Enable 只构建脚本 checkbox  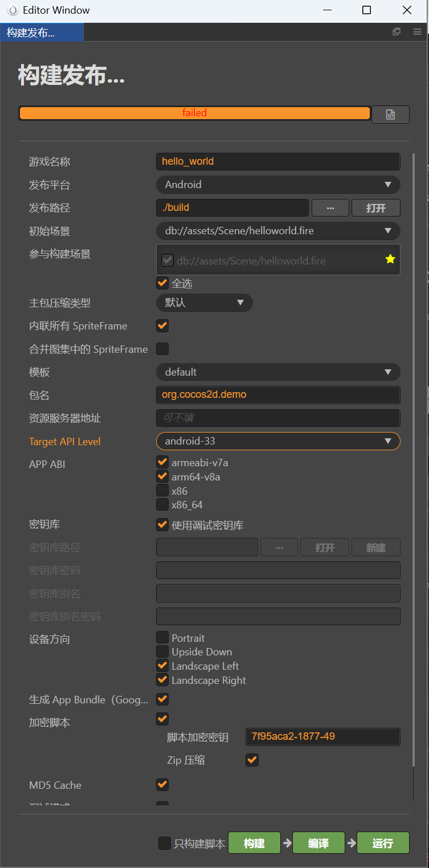(x=165, y=843)
